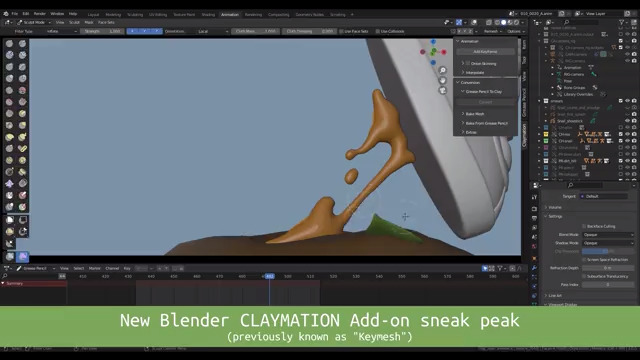Open the Modifier wrench properties tab
The image size is (640, 360).
pos(534,268)
